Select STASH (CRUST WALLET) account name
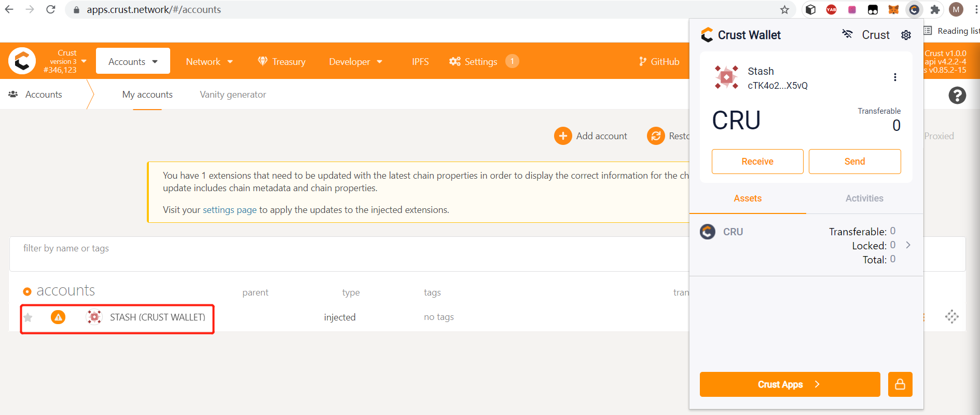 [157, 317]
